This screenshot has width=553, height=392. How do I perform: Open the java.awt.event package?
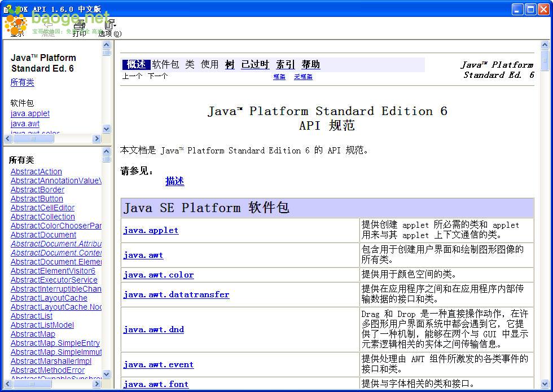(x=159, y=364)
